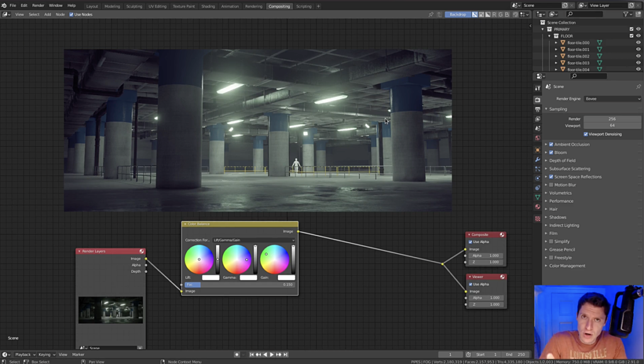Open the Material properties tab icon
This screenshot has height=364, width=644.
click(538, 207)
